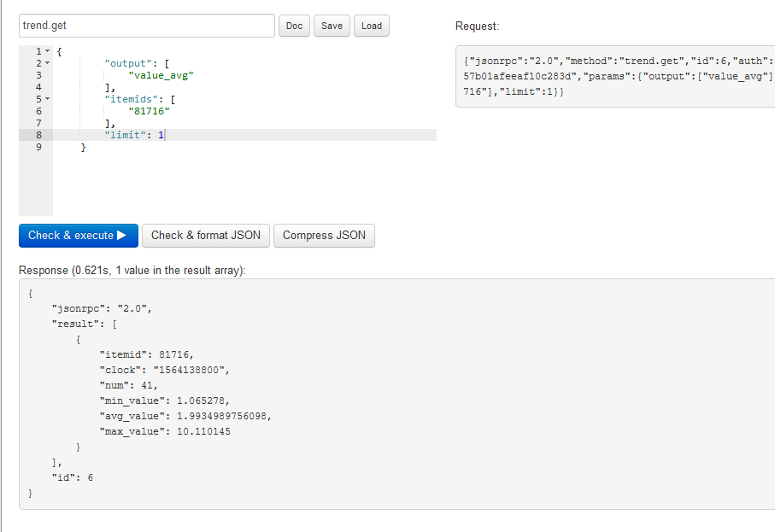The width and height of the screenshot is (775, 532).
Task: Click the Load button
Action: (372, 26)
